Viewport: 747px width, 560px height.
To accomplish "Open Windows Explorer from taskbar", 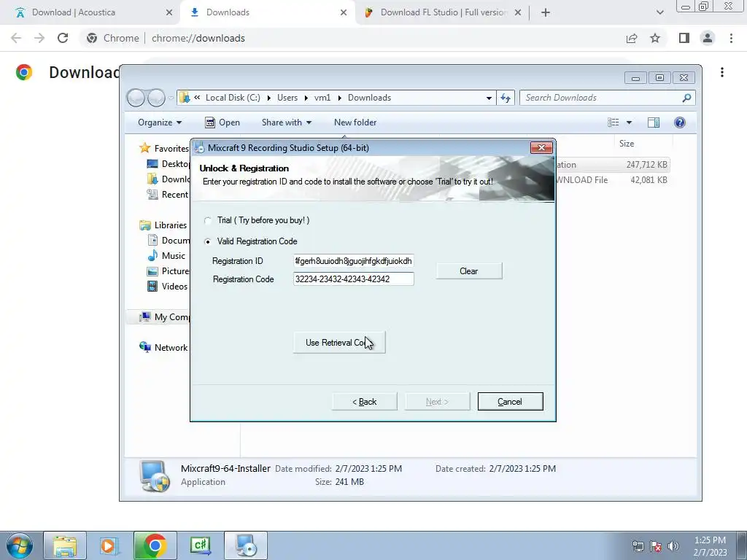I will [x=65, y=545].
